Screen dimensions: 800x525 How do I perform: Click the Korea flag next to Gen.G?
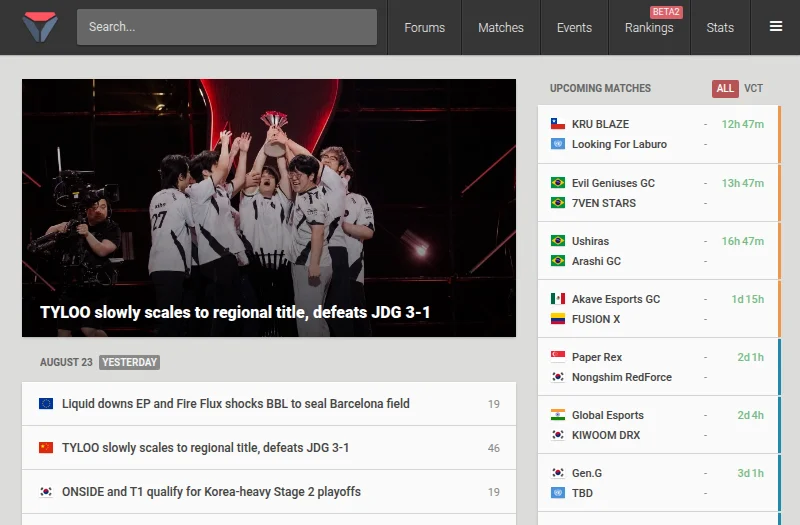click(x=558, y=473)
